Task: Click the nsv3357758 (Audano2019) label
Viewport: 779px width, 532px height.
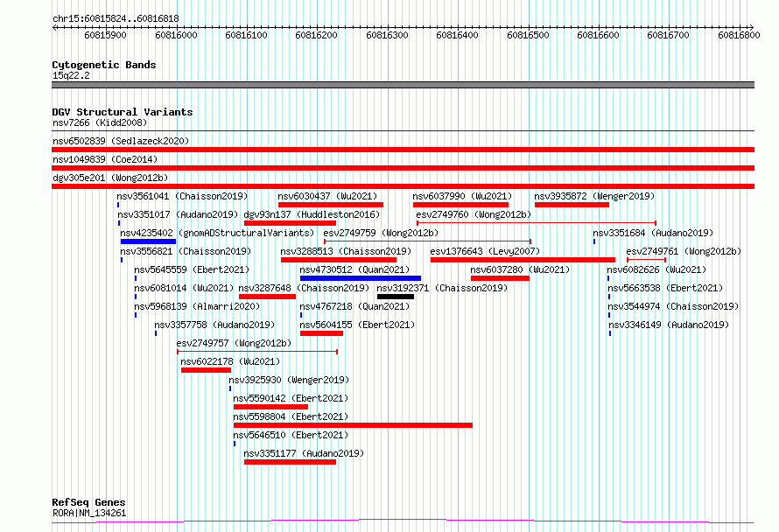Action: pyautogui.click(x=214, y=325)
